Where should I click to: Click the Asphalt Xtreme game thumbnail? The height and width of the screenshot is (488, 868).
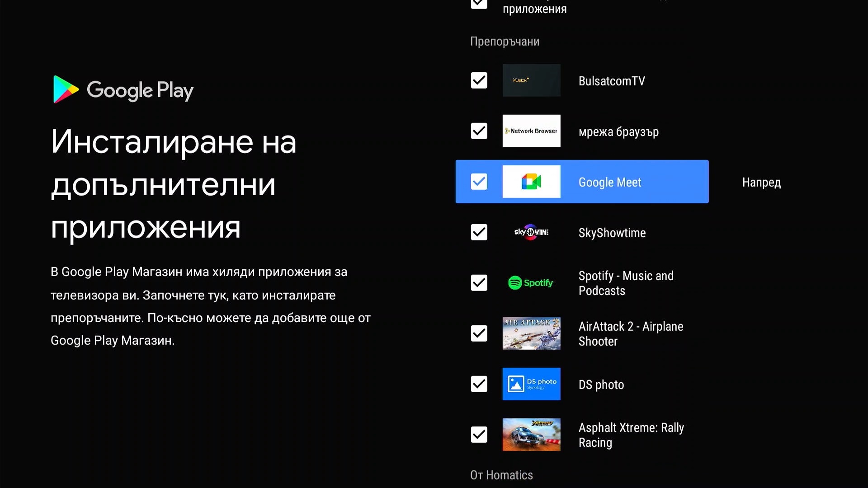531,435
